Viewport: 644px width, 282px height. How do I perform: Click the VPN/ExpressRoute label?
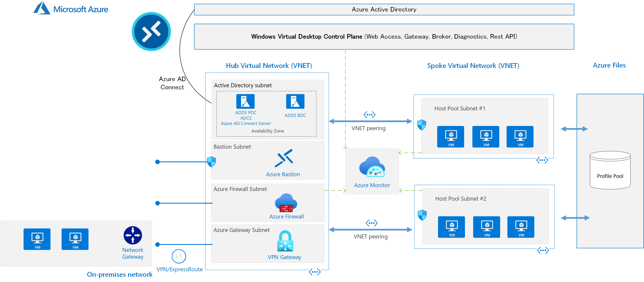(179, 269)
